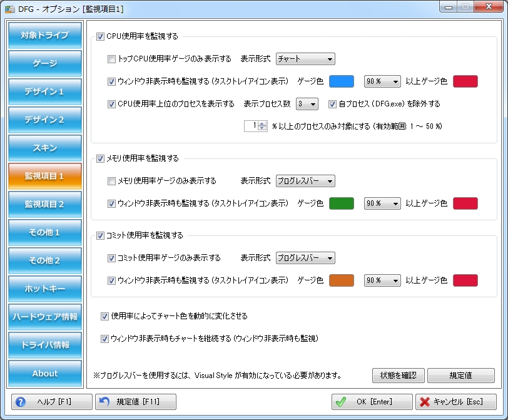Click the green checkmark OK icon

(341, 402)
